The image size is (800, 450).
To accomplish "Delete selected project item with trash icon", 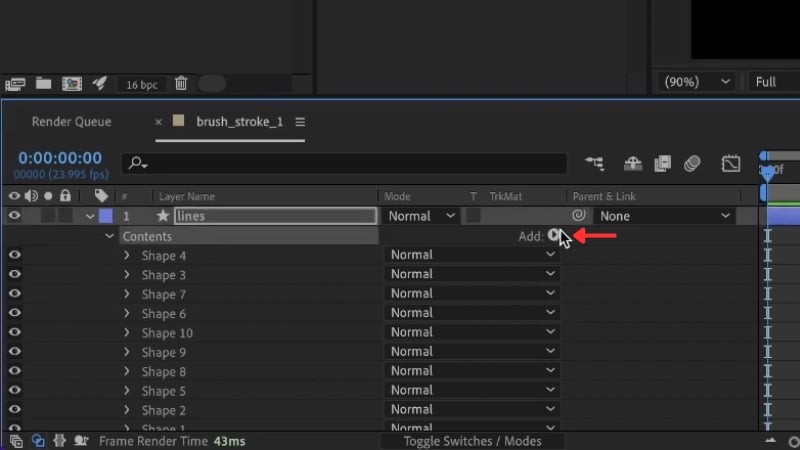I will [181, 83].
